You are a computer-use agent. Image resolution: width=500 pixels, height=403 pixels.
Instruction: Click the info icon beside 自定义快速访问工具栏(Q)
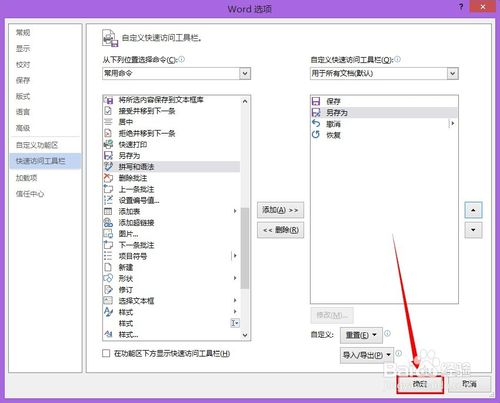(397, 59)
